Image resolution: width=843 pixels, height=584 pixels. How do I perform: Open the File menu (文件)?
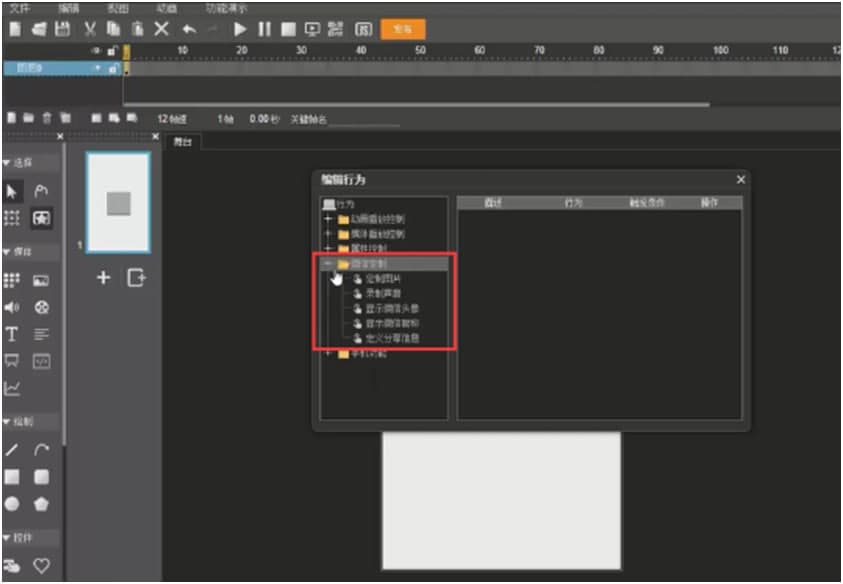[x=20, y=8]
